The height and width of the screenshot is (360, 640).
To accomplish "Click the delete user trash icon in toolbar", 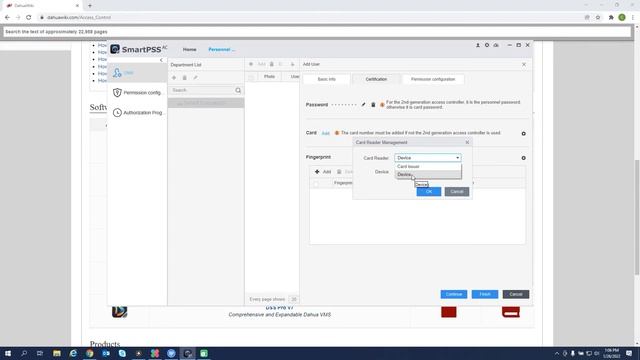I will [271, 64].
